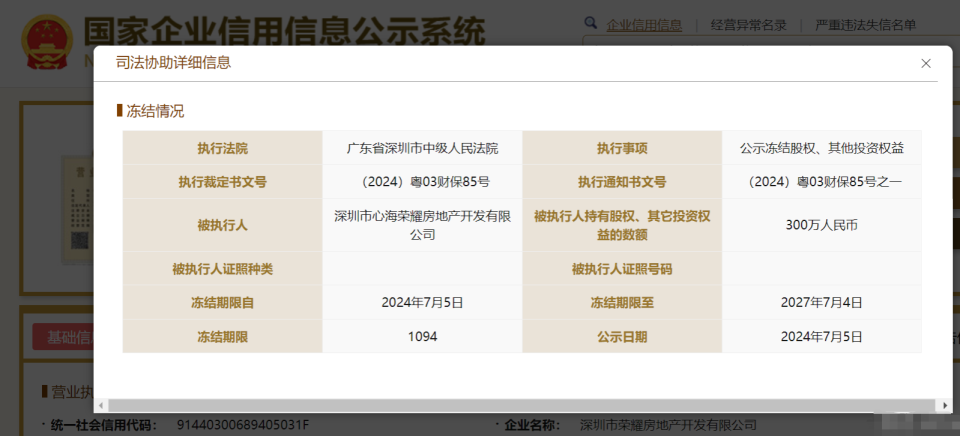Click the 国家企业信用信息公示系统 site title
This screenshot has height=436, width=960.
pyautogui.click(x=284, y=31)
